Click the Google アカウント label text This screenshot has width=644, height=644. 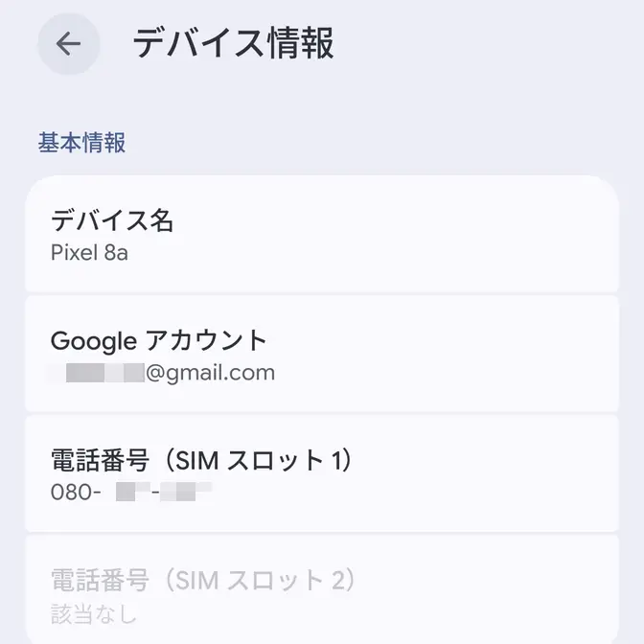coord(159,340)
